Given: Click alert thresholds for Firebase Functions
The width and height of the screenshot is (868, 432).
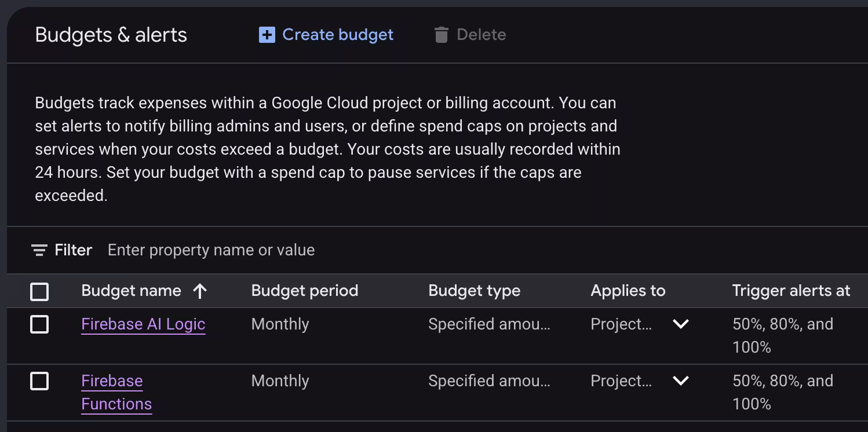Looking at the screenshot, I should coord(783,393).
